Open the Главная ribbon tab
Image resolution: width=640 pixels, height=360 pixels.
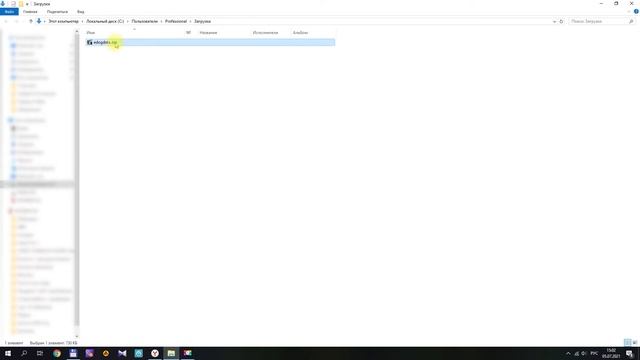tap(30, 12)
